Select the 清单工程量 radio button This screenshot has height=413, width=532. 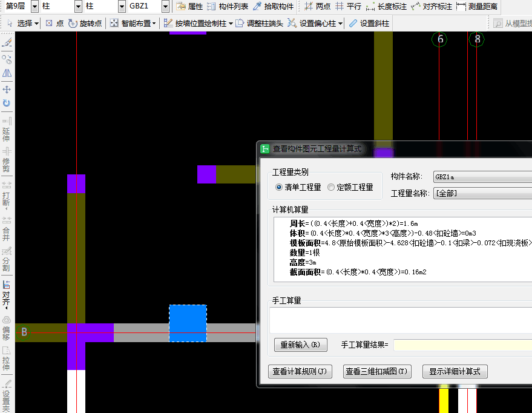(x=298, y=187)
